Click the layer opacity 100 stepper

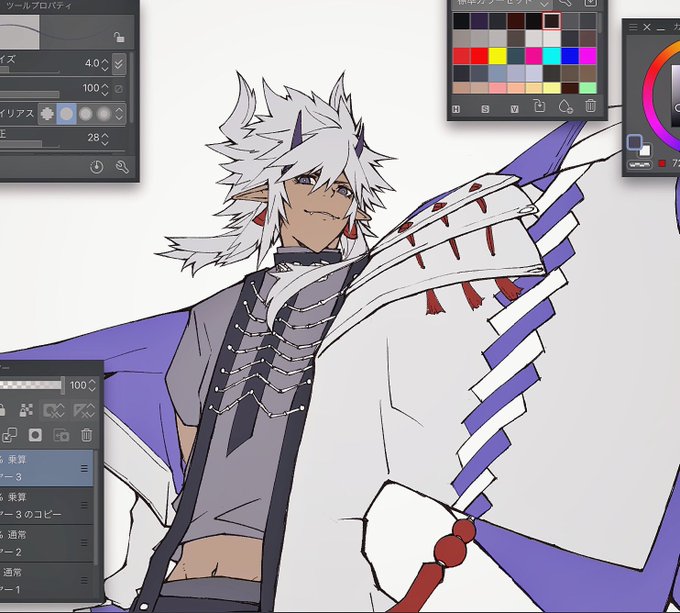pos(92,385)
